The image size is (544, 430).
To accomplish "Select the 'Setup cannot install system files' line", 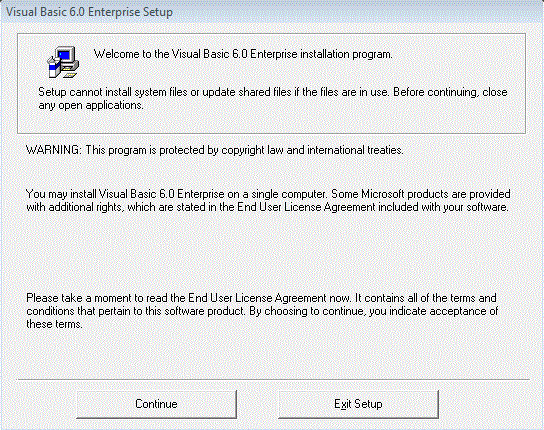I will click(273, 92).
